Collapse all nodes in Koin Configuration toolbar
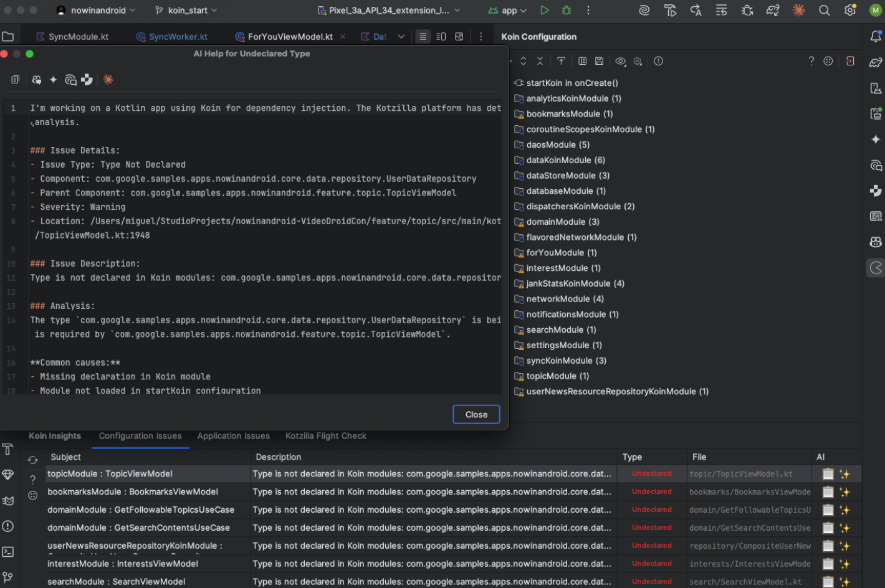 pos(541,60)
